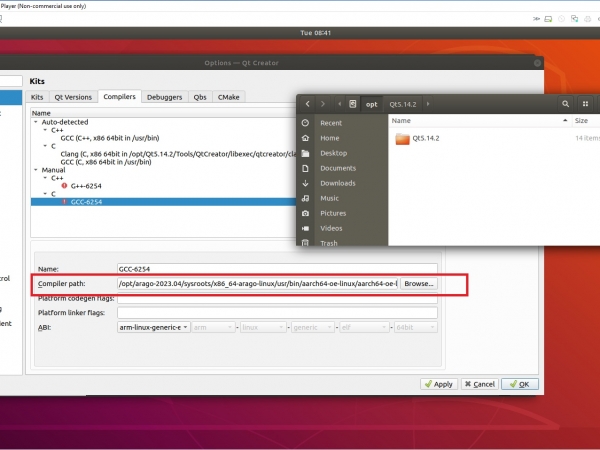Click the Pictures sidebar icon
The width and height of the screenshot is (600, 450).
click(x=307, y=213)
